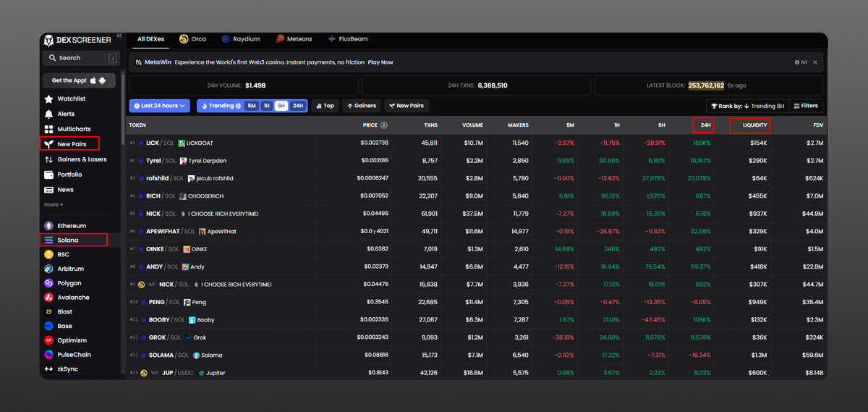The width and height of the screenshot is (868, 412).
Task: Select the 24H trending timeframe toggle
Action: coord(298,106)
